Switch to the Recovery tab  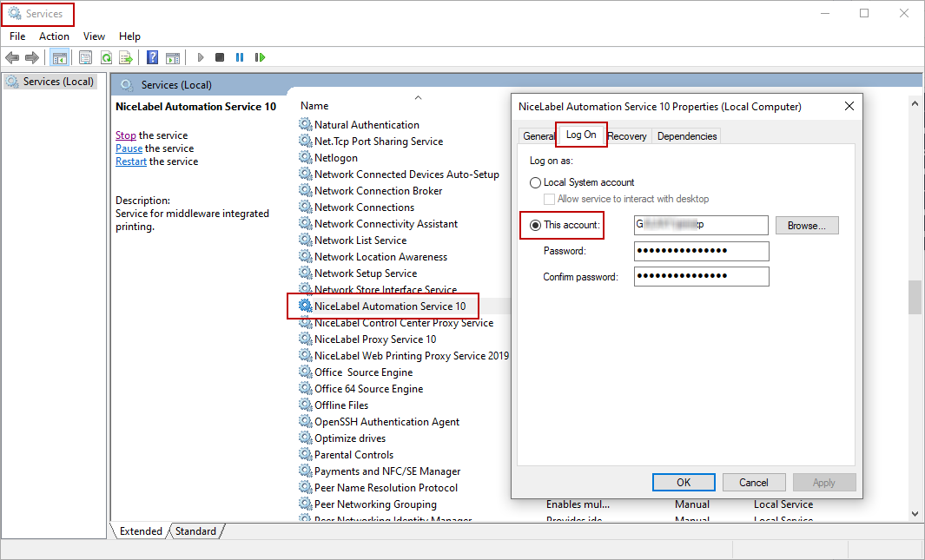[x=626, y=136]
